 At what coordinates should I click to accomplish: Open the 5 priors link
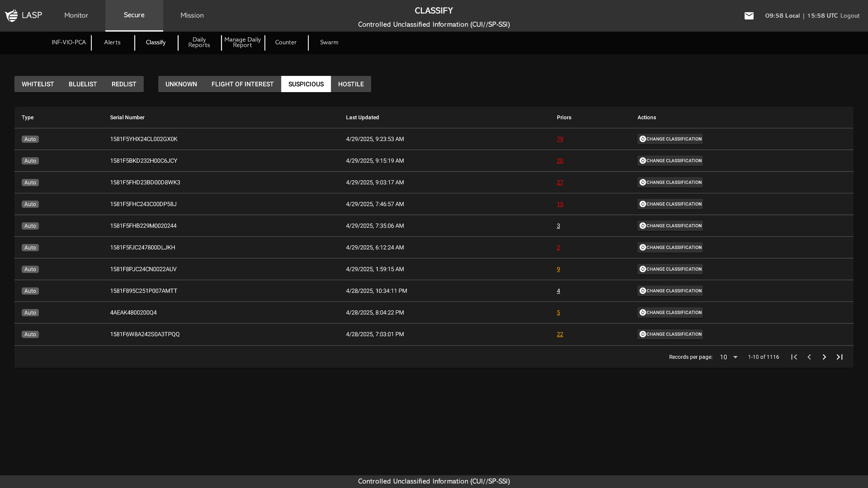click(x=558, y=313)
